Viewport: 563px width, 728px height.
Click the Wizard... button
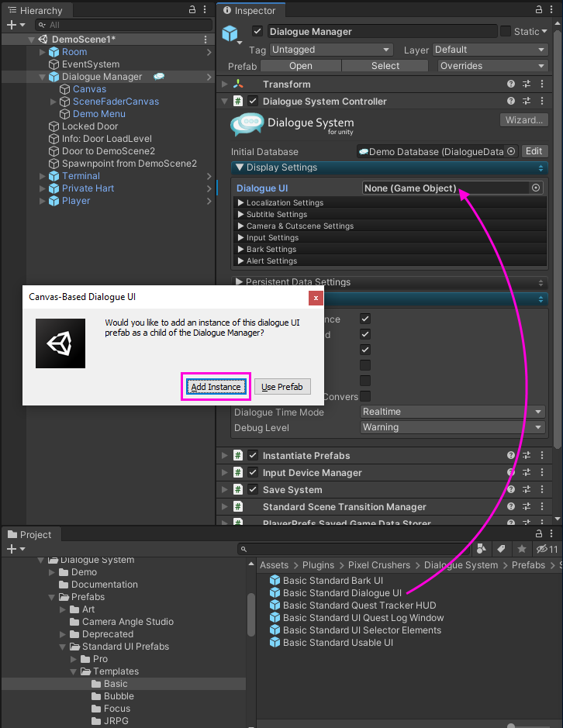tap(524, 120)
